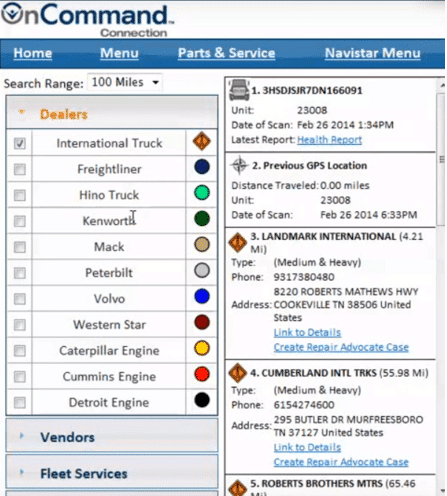Open Link to Details for Landmark International
The height and width of the screenshot is (496, 447).
click(307, 332)
